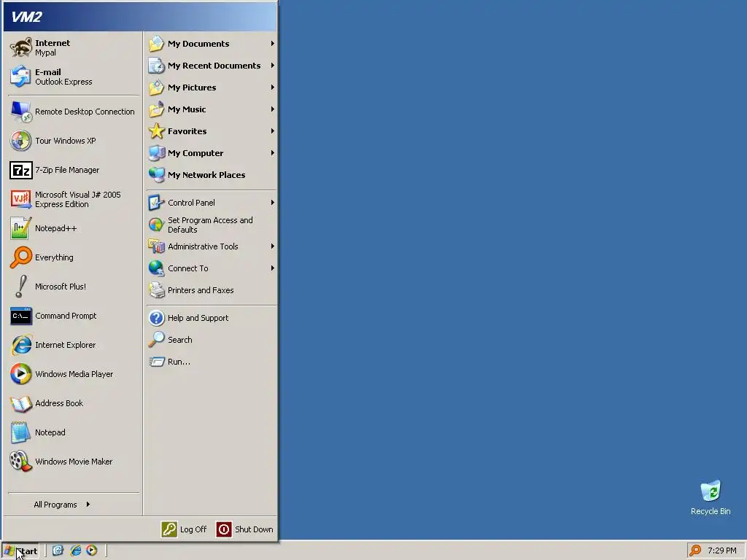Select Control Panel menu entry
The image size is (747, 560).
(212, 203)
